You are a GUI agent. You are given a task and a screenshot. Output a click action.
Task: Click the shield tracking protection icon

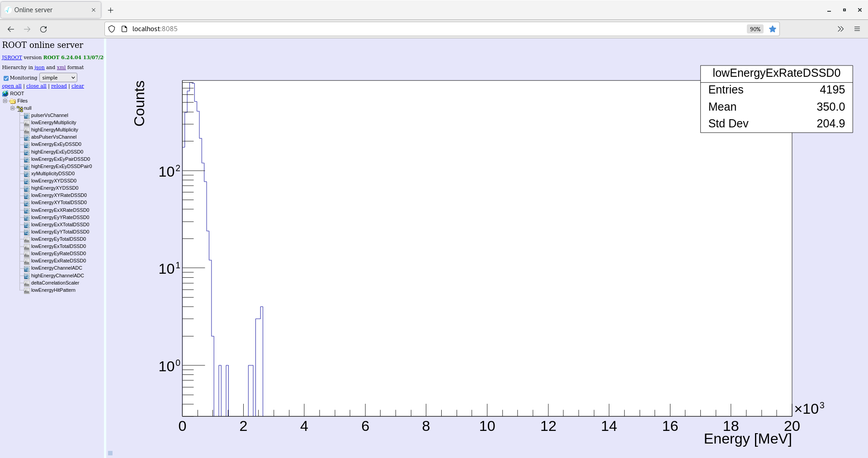[112, 29]
